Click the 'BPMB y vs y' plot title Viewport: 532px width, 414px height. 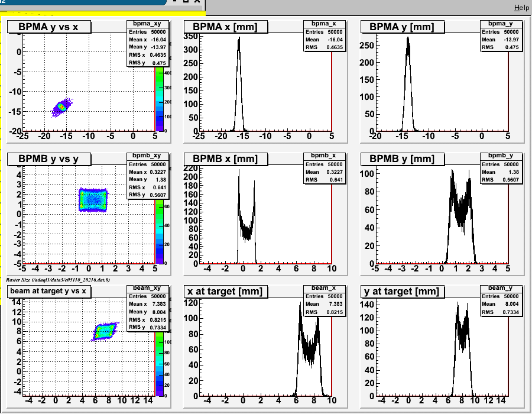(49, 159)
